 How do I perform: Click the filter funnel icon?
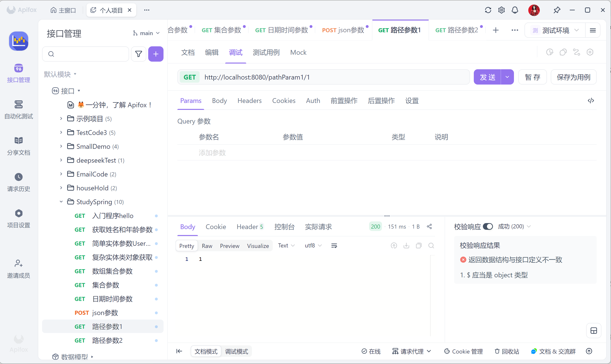coord(138,54)
